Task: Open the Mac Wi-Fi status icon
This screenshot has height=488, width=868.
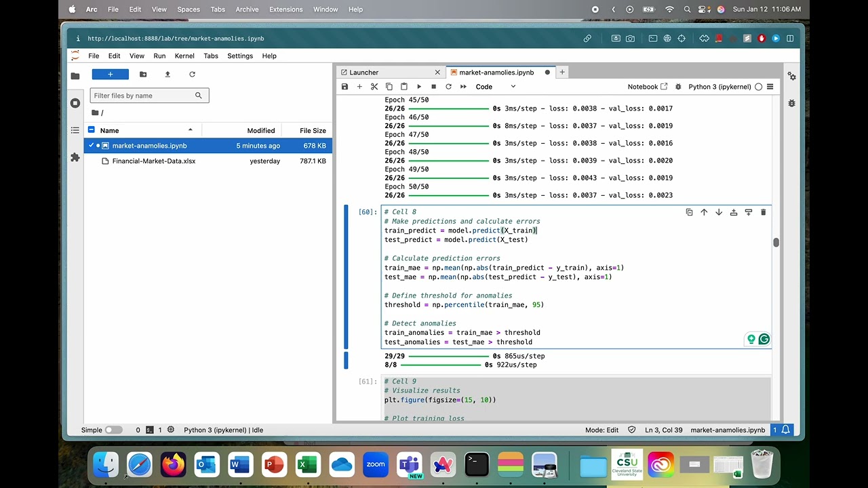Action: 670,9
